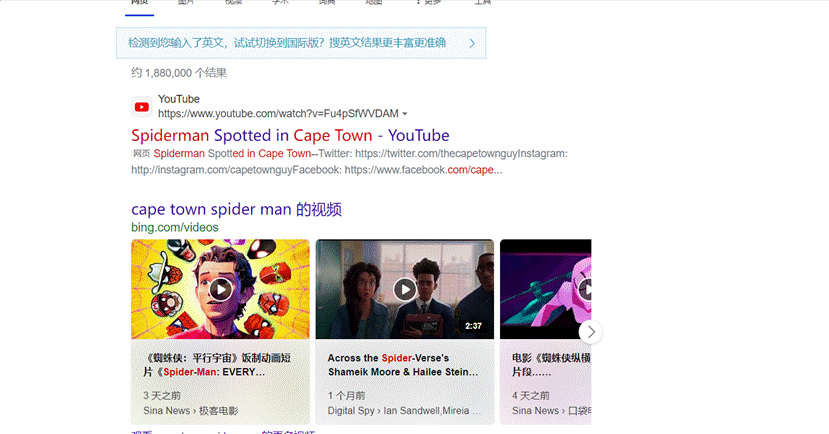
Task: Play the Across the Spider-Verse interview video
Action: [405, 289]
